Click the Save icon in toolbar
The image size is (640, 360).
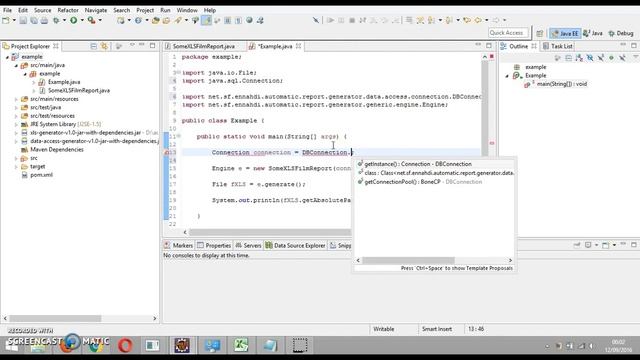[23, 20]
